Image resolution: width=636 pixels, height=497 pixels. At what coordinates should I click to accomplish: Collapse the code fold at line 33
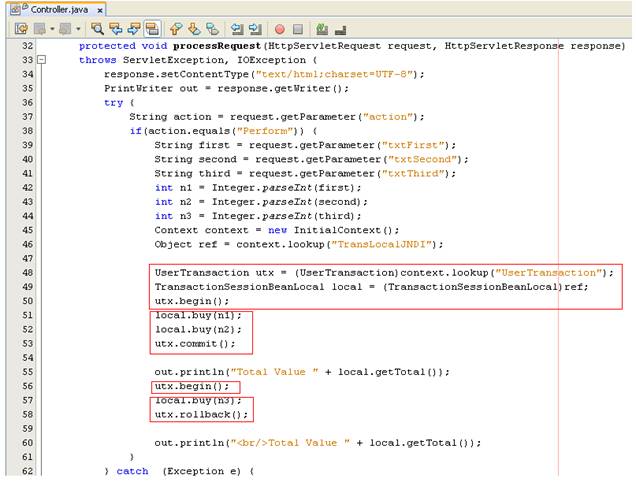tap(41, 60)
